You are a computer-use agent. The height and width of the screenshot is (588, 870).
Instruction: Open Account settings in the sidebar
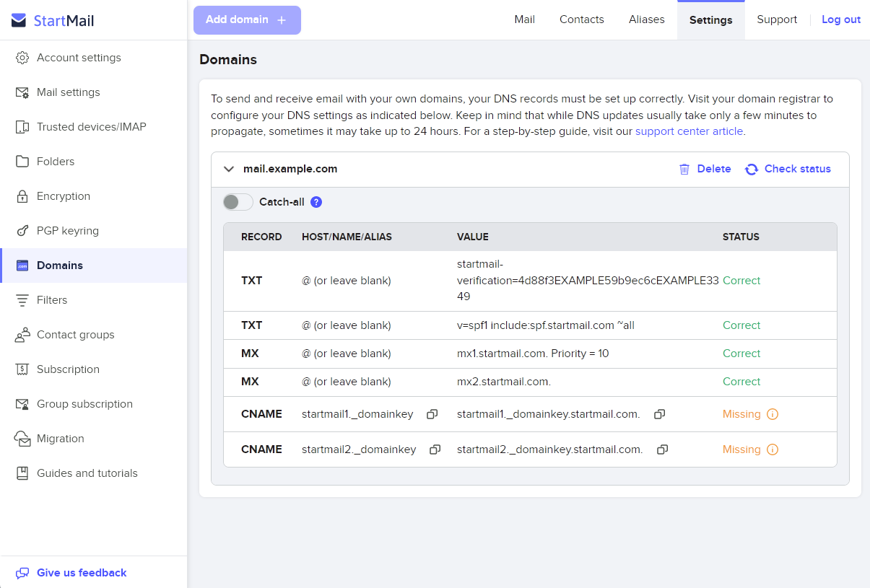(94, 58)
